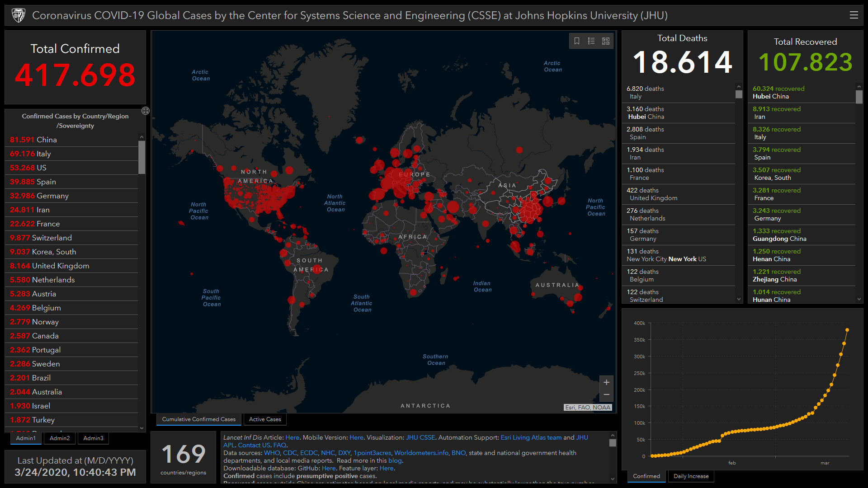868x488 pixels.
Task: Open the hamburger menu at top right
Action: (854, 15)
